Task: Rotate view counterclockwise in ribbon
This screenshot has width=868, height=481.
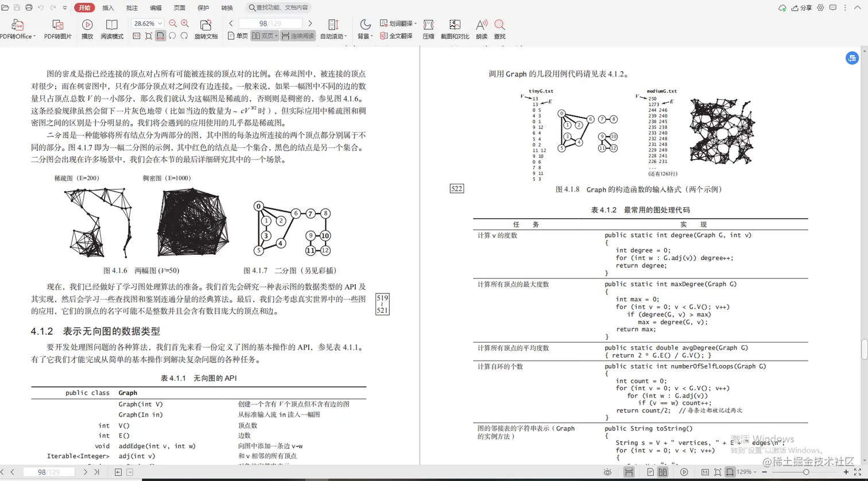Action: point(172,36)
